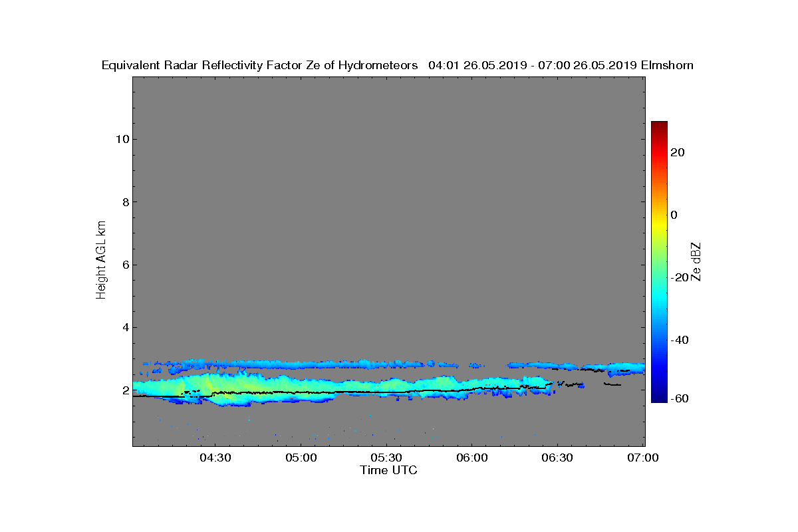This screenshot has height=532, width=798.
Task: Click the 'Elmshorn' station name in title
Action: 667,65
